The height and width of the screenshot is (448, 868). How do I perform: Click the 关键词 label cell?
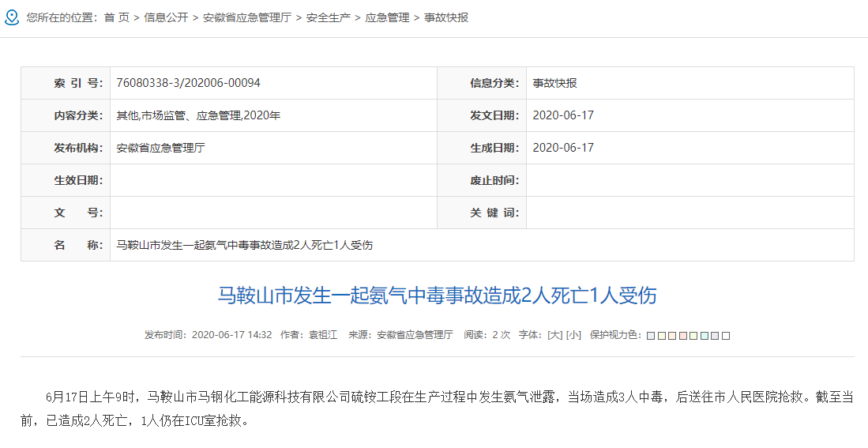pos(482,213)
